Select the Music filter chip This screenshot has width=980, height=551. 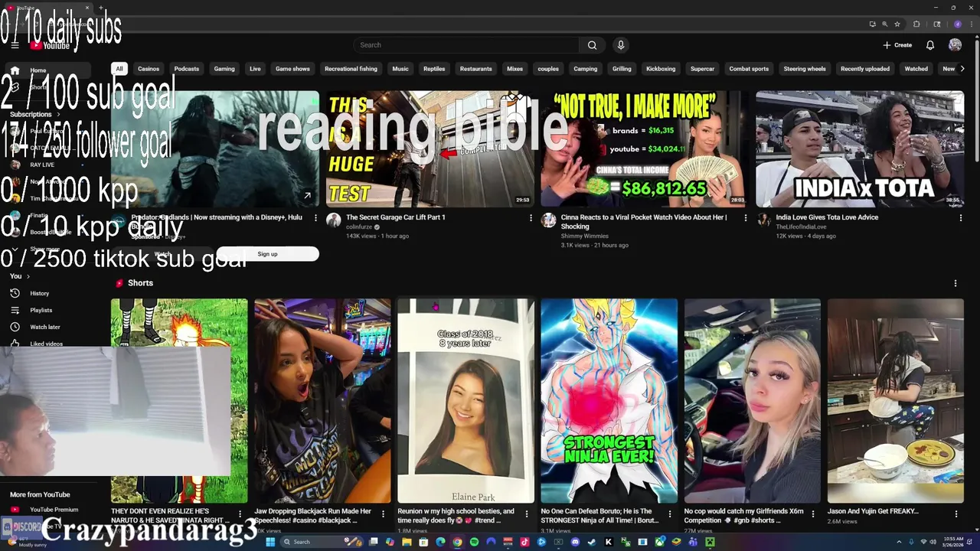pos(400,69)
